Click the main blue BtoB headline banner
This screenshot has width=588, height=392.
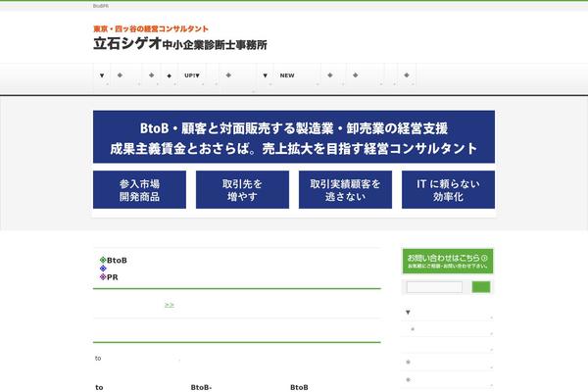click(x=294, y=137)
